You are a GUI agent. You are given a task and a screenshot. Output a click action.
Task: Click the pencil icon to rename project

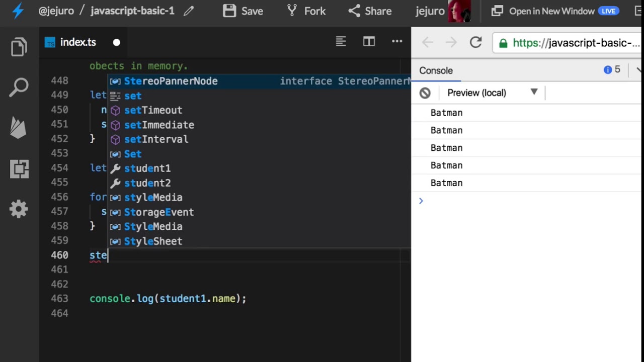[x=189, y=11]
